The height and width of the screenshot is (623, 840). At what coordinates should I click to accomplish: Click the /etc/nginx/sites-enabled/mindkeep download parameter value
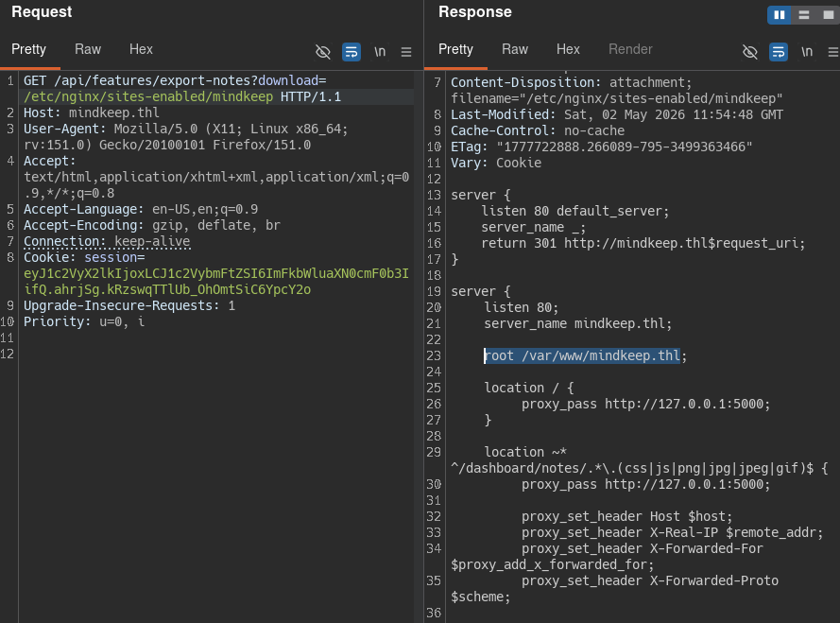[147, 96]
